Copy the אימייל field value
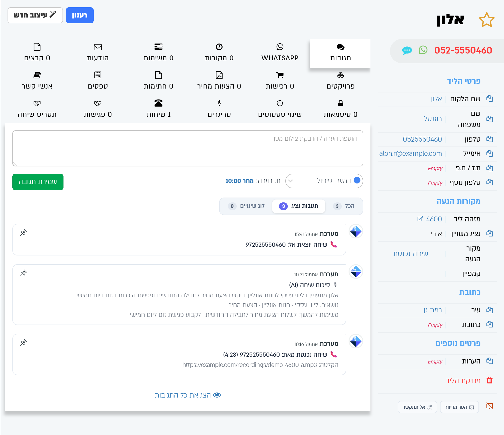504x435 pixels. point(489,154)
